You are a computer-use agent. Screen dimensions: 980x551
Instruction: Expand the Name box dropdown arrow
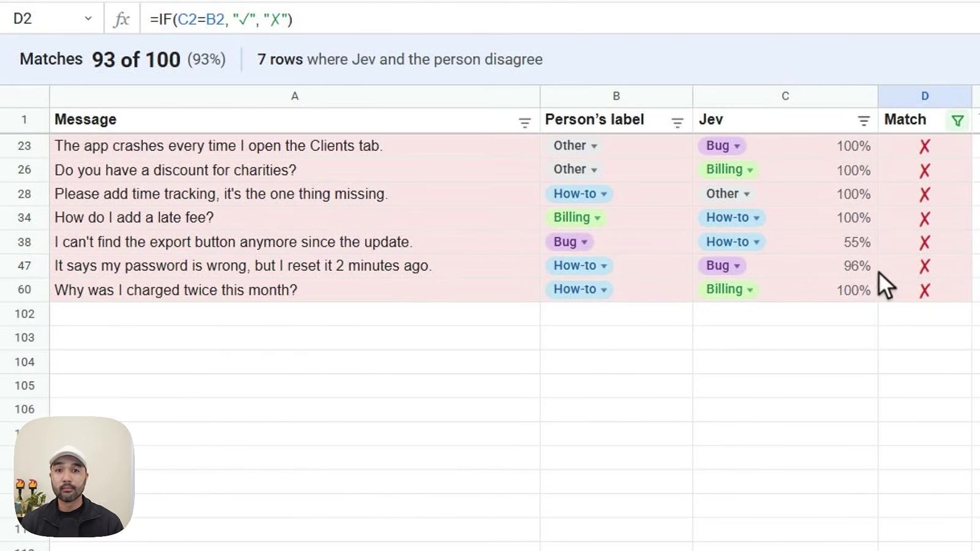click(88, 18)
